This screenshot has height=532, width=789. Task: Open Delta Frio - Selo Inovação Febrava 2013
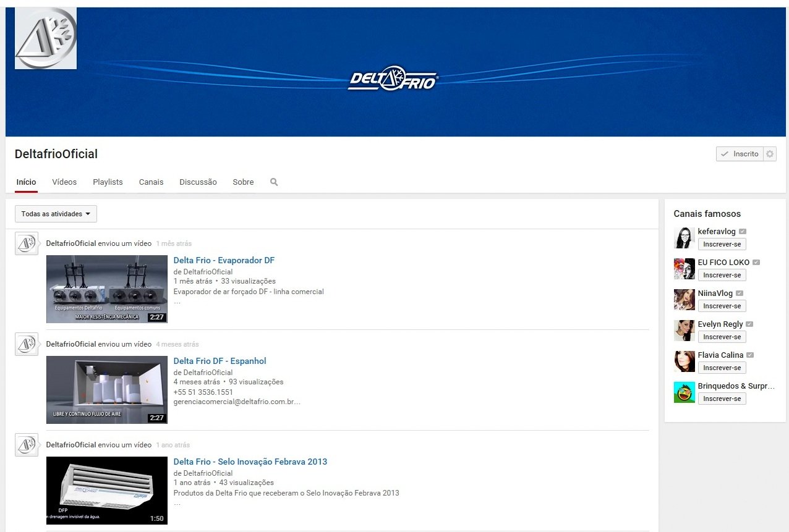250,462
